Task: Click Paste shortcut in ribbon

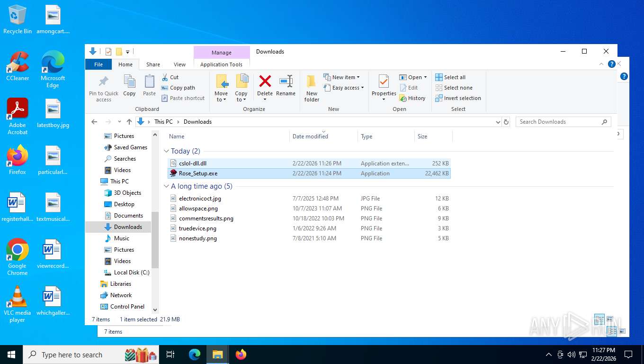Action: click(183, 98)
